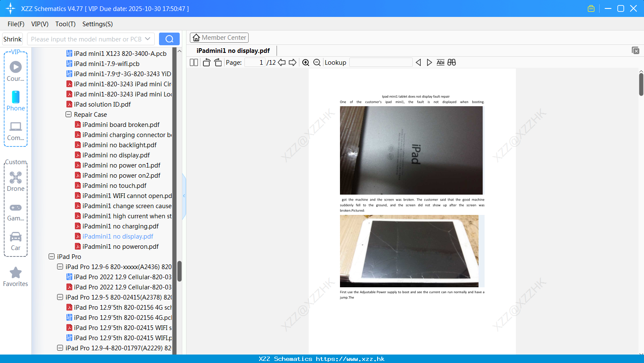Open iPadmini no display.pdf
Image resolution: width=644 pixels, height=363 pixels.
click(x=112, y=155)
